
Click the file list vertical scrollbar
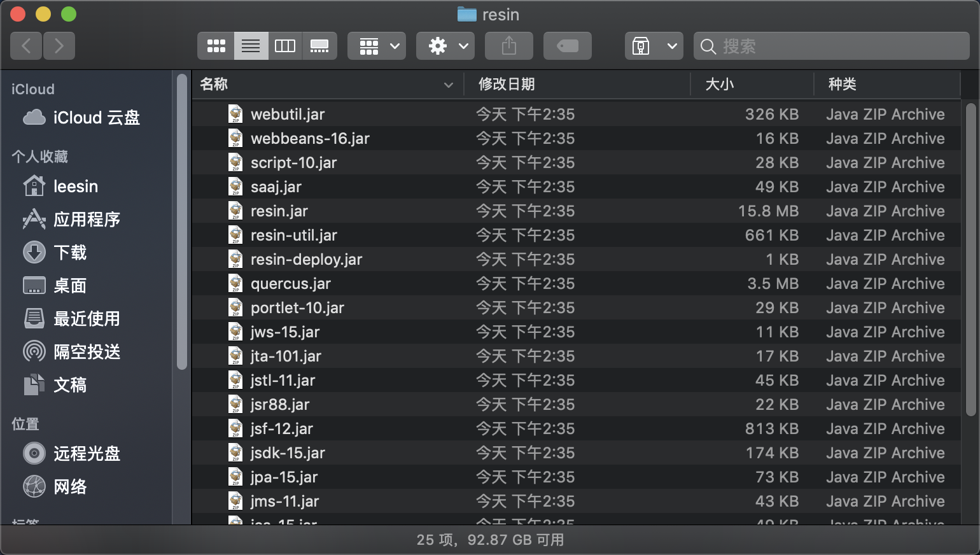pyautogui.click(x=970, y=260)
